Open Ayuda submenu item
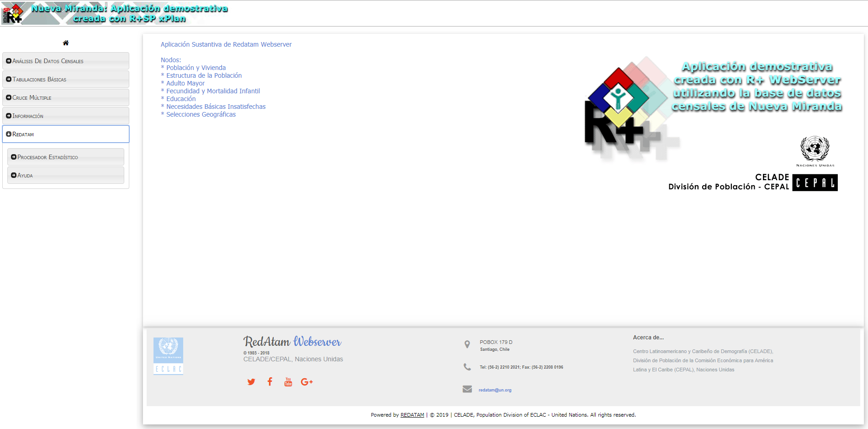This screenshot has height=429, width=868. (66, 175)
